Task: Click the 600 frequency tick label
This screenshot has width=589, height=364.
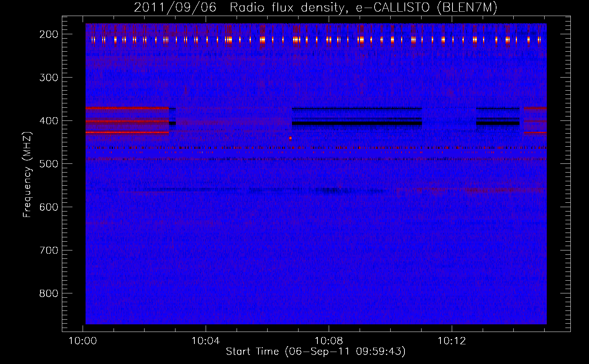Action: coord(48,207)
